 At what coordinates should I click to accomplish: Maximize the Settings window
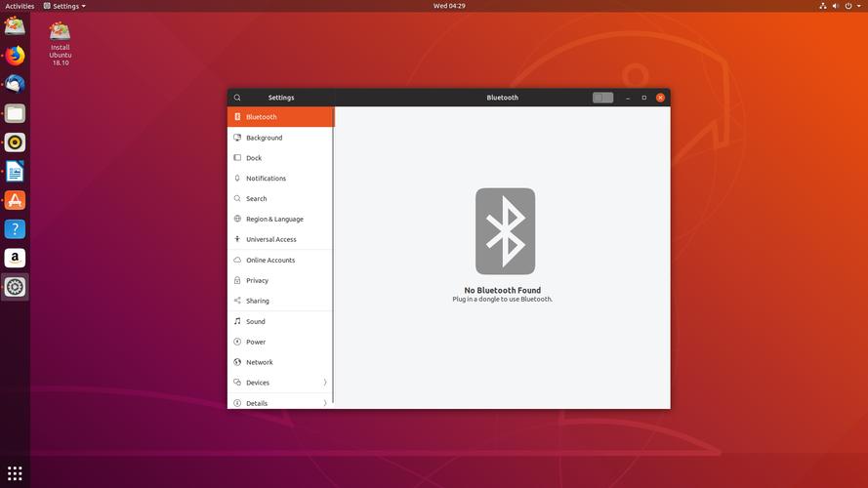pos(643,98)
